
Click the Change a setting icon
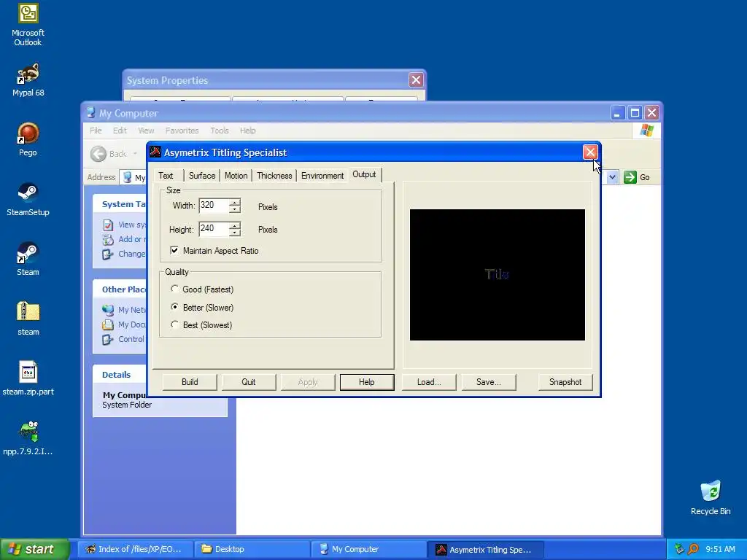[x=108, y=254]
